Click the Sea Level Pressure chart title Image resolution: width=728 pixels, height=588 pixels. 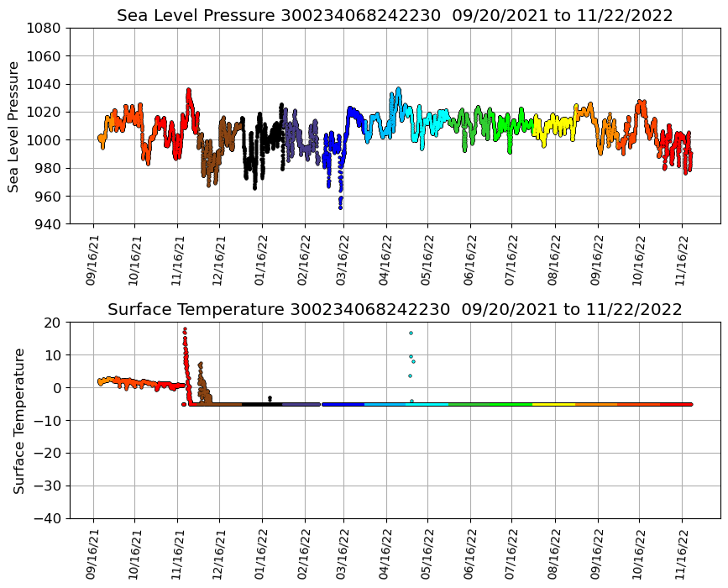pyautogui.click(x=395, y=16)
